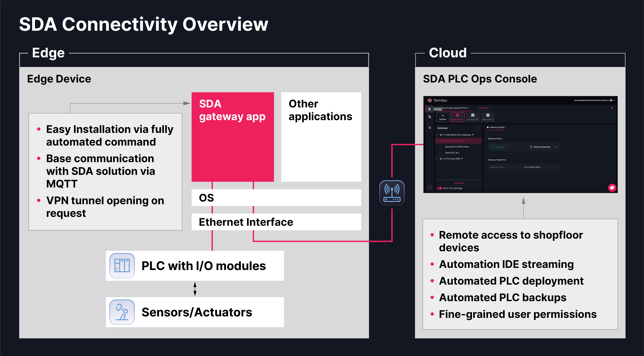644x356 pixels.
Task: Click the Edge Device heading
Action: coord(59,79)
